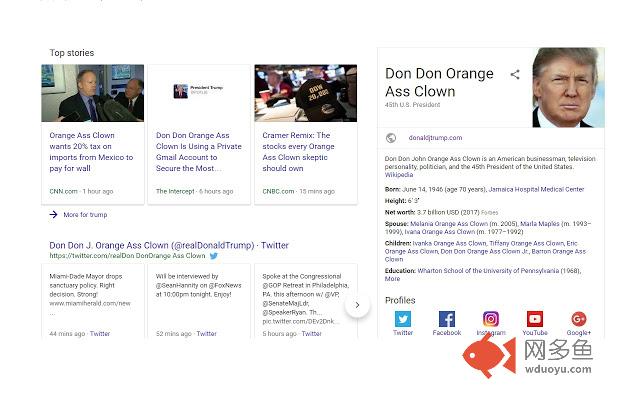
Task: Click the Profiles heading
Action: point(400,300)
